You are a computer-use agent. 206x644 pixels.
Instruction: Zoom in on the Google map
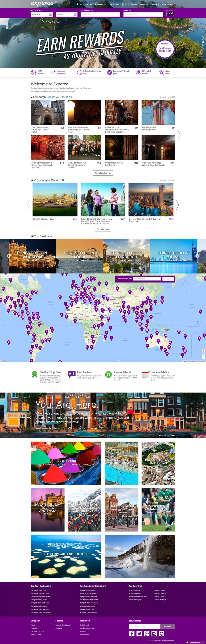point(203,355)
